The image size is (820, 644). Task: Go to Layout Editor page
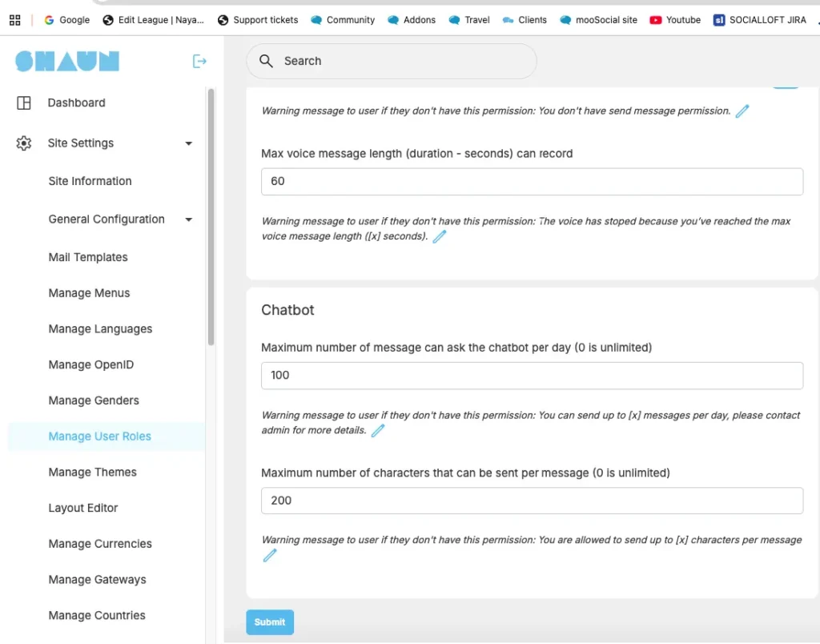click(x=82, y=508)
